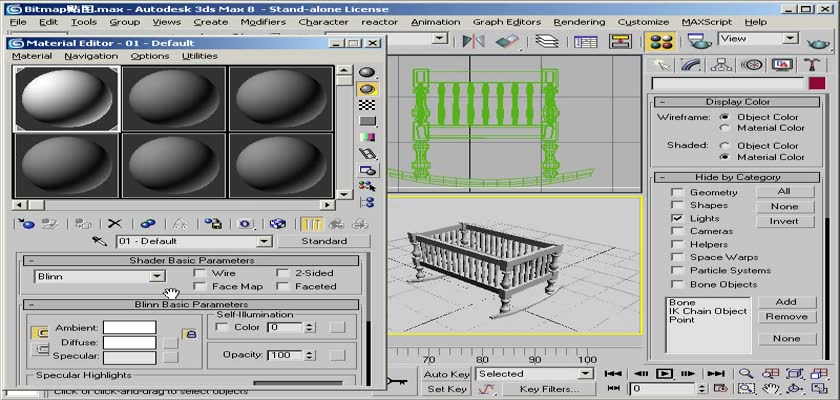Click Arc Rotate viewport control

pos(795,388)
